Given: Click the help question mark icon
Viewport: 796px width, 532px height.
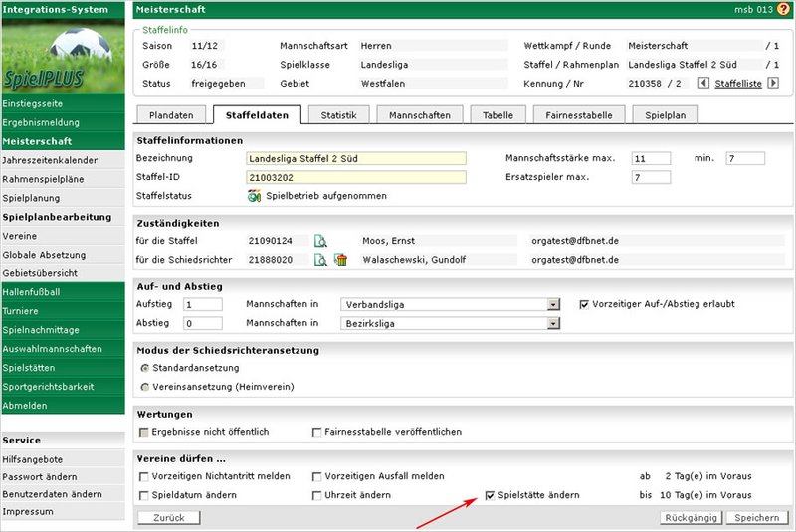Looking at the screenshot, I should click(x=783, y=9).
